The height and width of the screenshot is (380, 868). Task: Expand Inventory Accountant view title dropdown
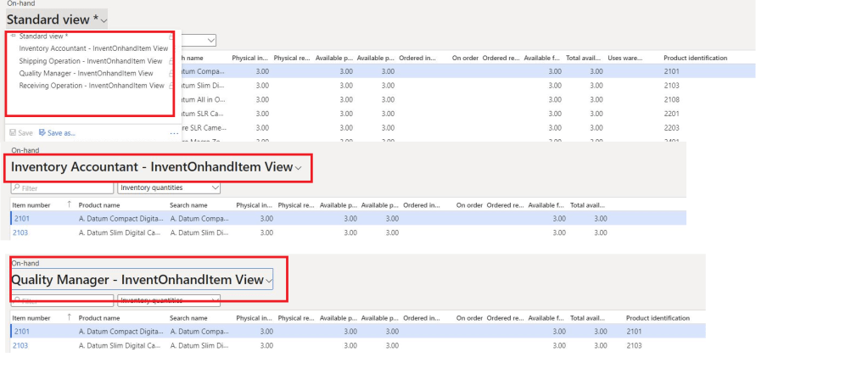[298, 169]
